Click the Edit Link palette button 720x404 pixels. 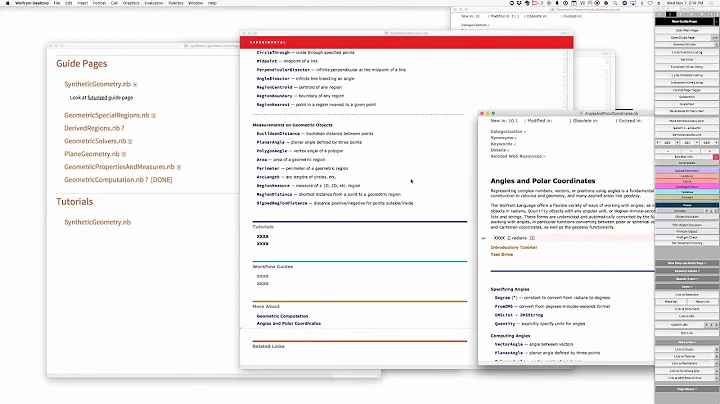click(x=686, y=333)
